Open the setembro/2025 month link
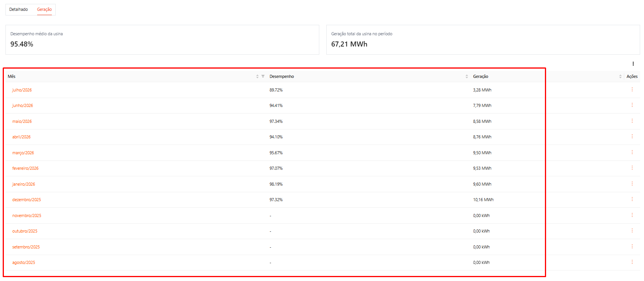Screen dimensions: 644x281 pyautogui.click(x=26, y=247)
